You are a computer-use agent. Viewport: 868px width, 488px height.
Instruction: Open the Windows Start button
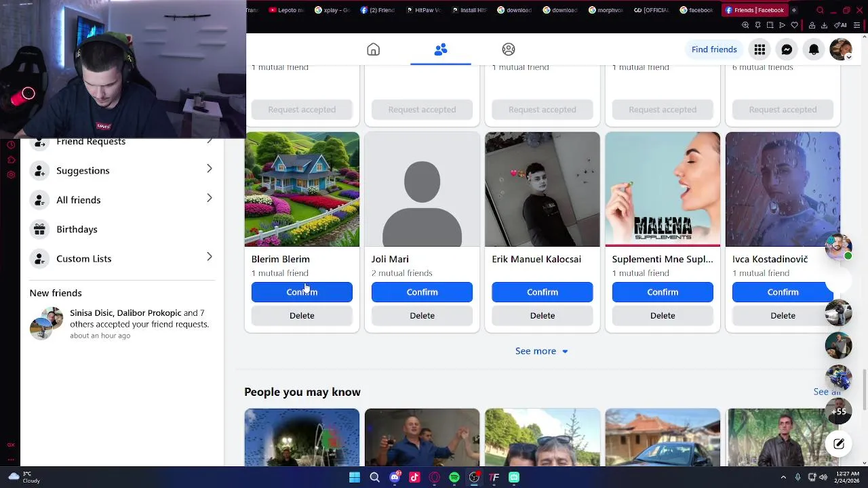pos(354,477)
